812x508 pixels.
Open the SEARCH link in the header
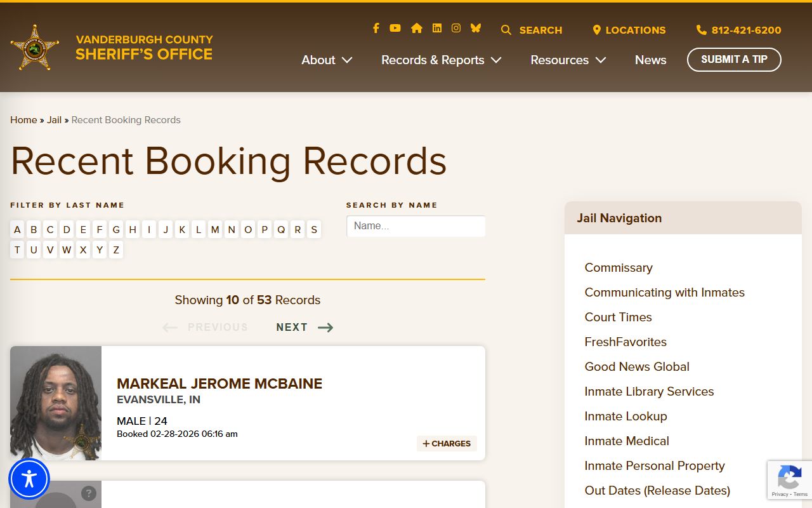[532, 30]
